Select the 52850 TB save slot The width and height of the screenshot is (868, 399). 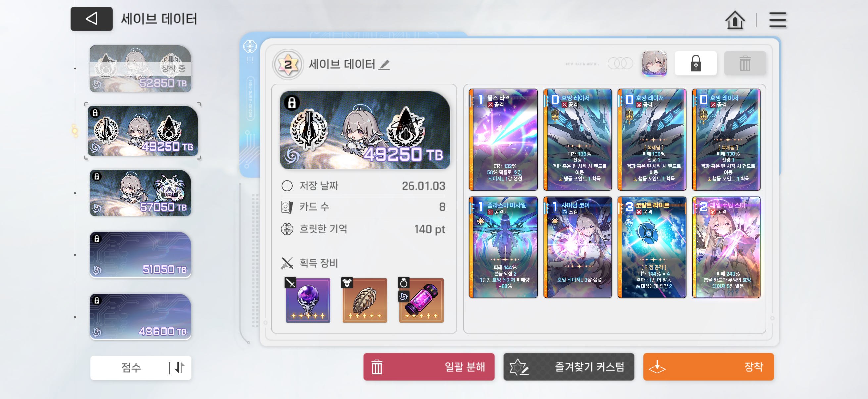click(140, 69)
